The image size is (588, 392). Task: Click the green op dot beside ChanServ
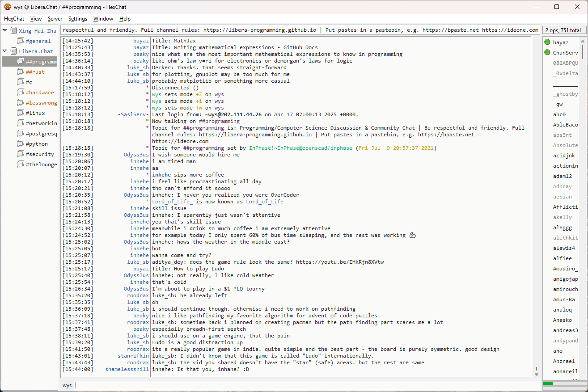coord(547,53)
